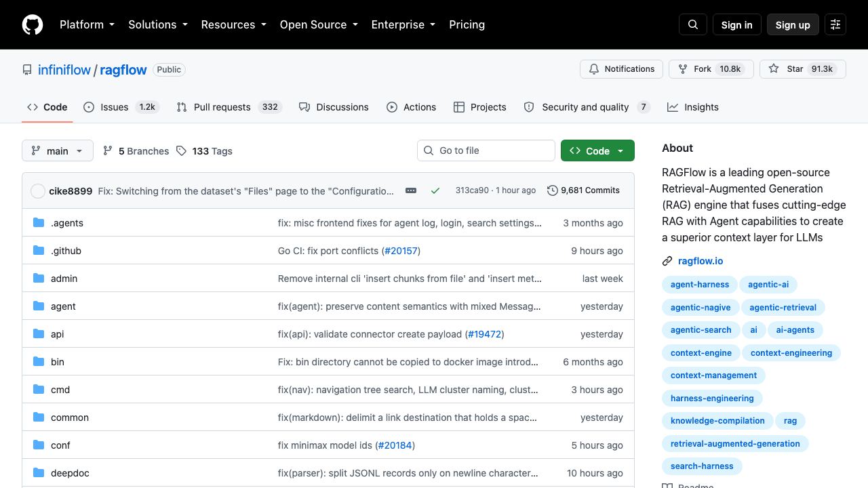The width and height of the screenshot is (868, 488).
Task: Click cike8899 avatar image
Action: 38,191
